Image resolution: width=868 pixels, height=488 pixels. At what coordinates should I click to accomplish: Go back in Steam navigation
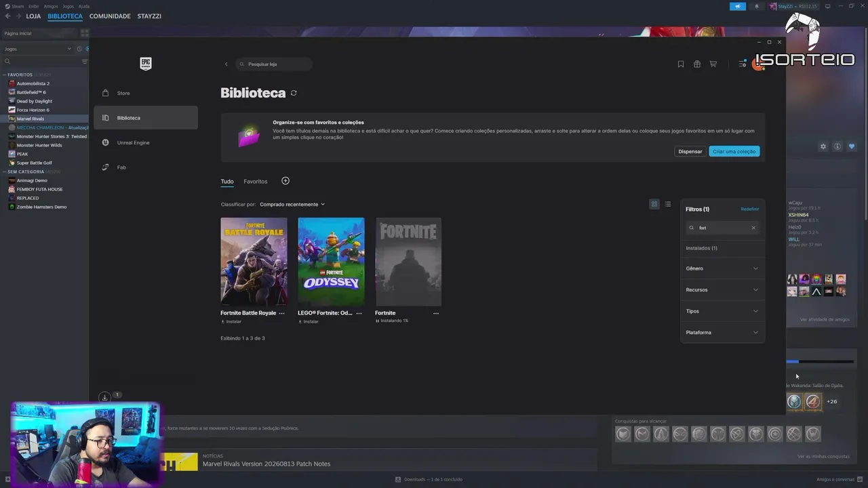(7, 16)
